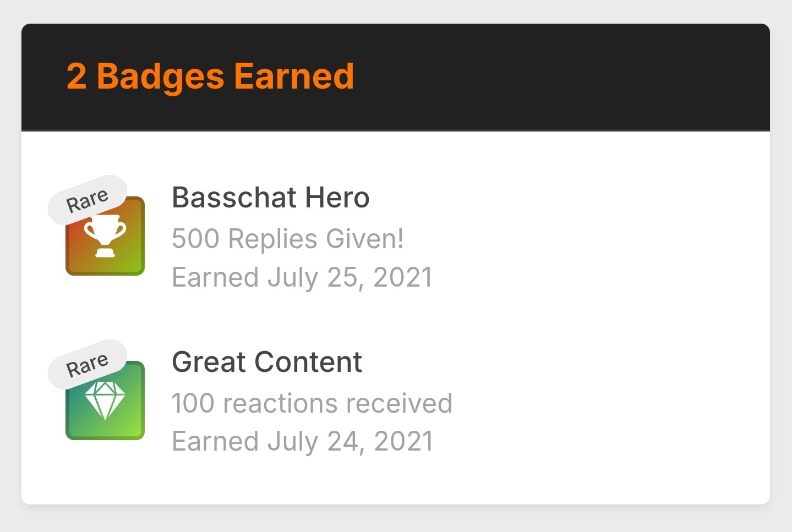
Task: Click the dark header bar of badges card
Action: [x=396, y=77]
